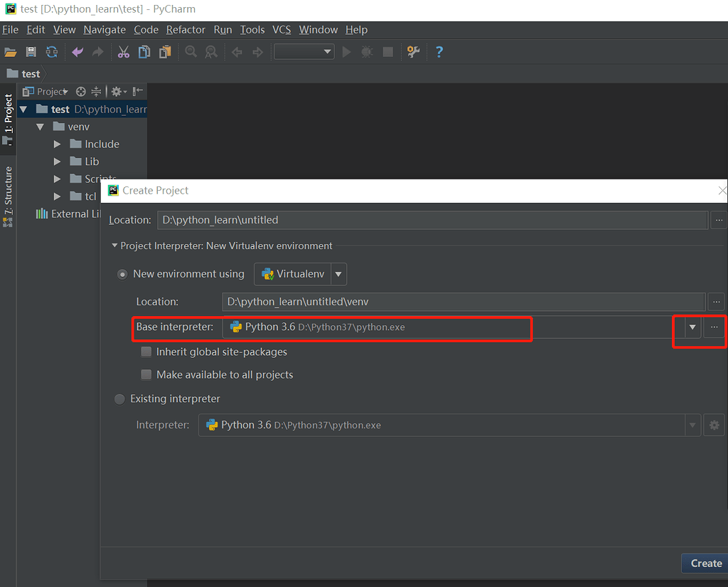Open the VCS menu
Screen dimensions: 728x587
(x=282, y=30)
